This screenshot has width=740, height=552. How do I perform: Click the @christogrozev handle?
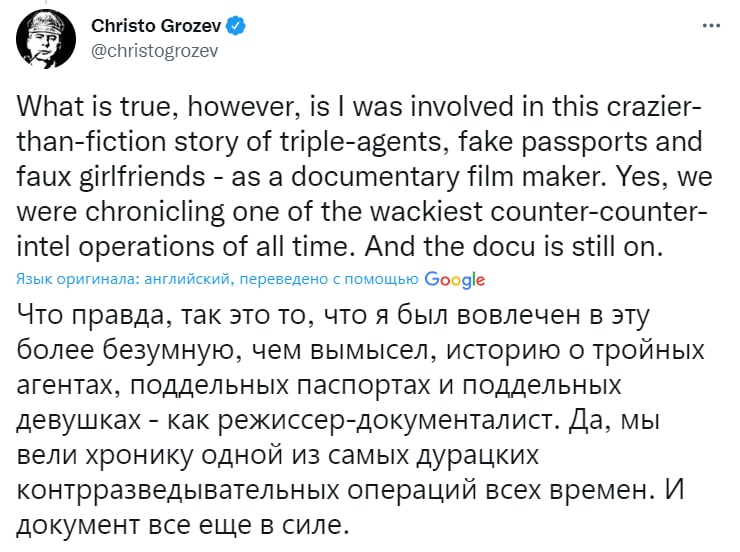pyautogui.click(x=154, y=48)
